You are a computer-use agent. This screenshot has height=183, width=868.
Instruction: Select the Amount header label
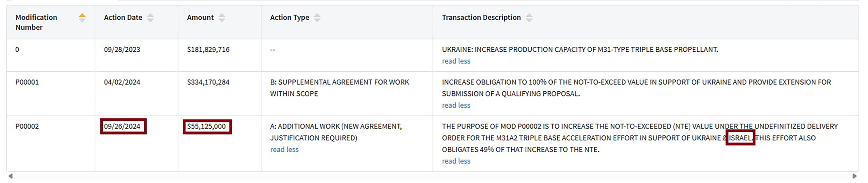click(200, 18)
